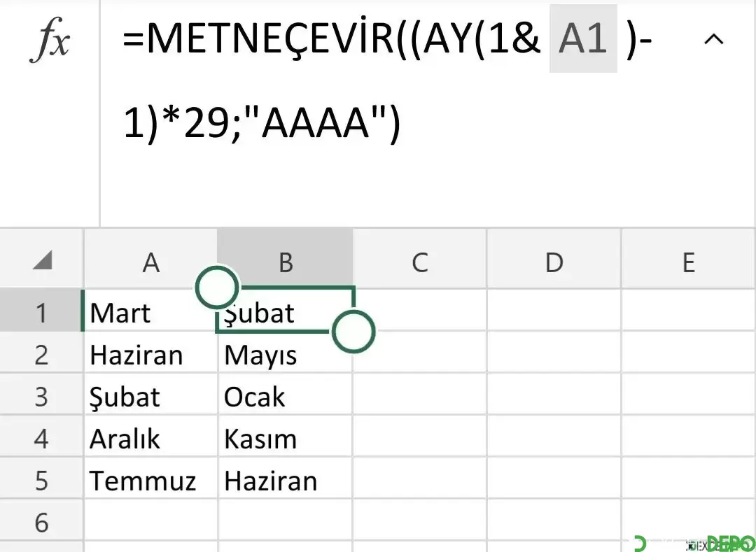Select the top-left selection handle circle
Image resolution: width=756 pixels, height=552 pixels.
[218, 288]
